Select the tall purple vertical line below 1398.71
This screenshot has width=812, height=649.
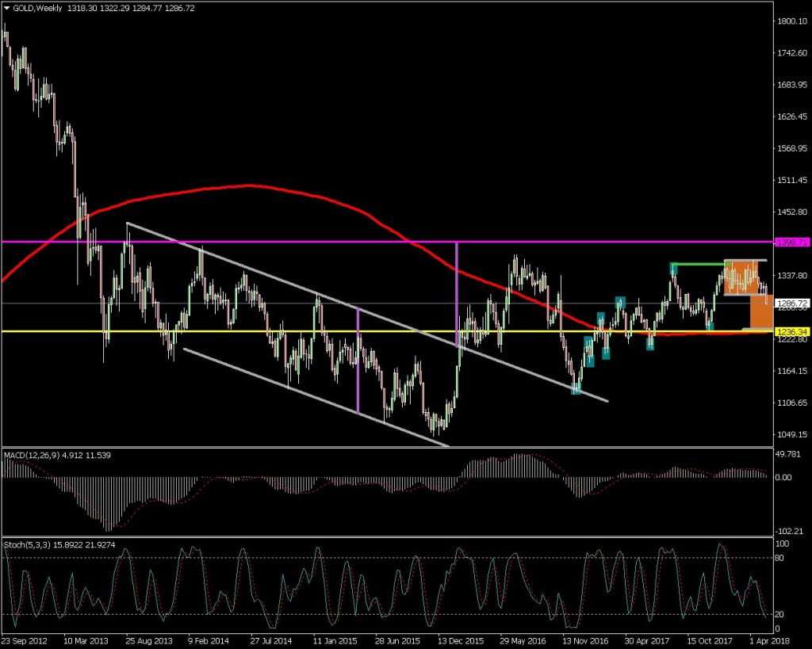[457, 293]
